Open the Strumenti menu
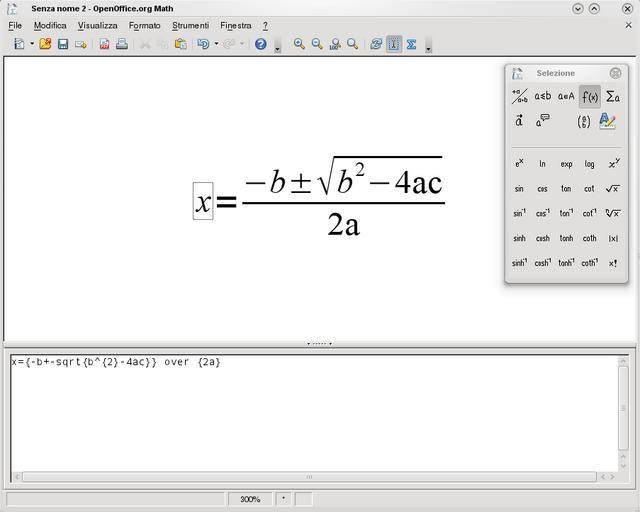Image resolution: width=640 pixels, height=512 pixels. coord(190,25)
